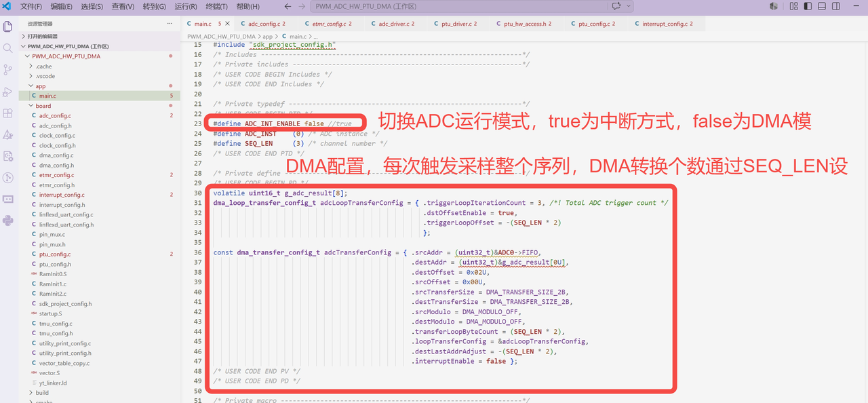Open pin_mux.c in explorer
The height and width of the screenshot is (403, 868).
100,235
